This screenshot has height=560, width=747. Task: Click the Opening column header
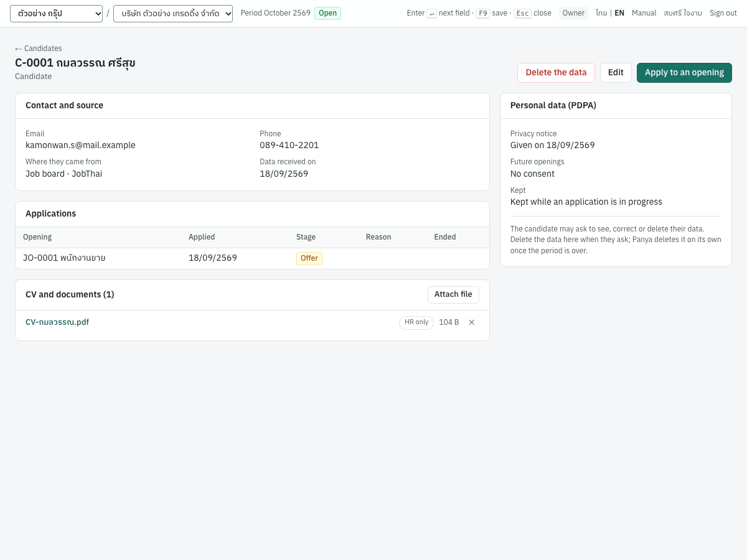(37, 237)
